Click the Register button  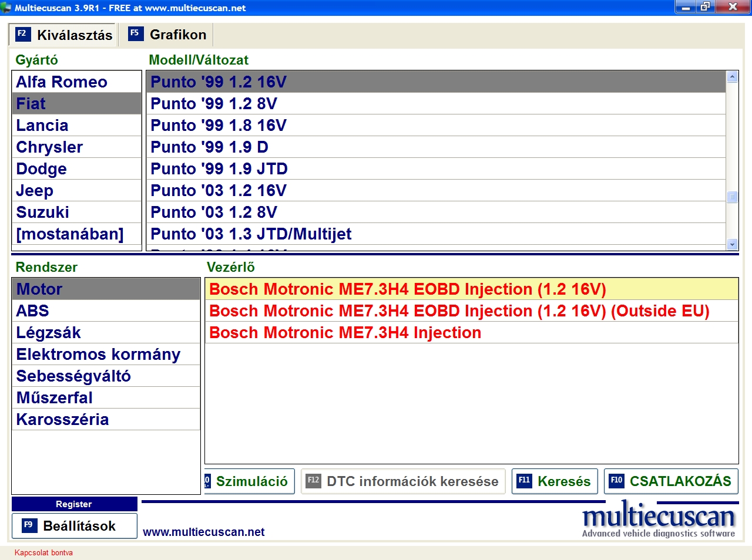(74, 504)
